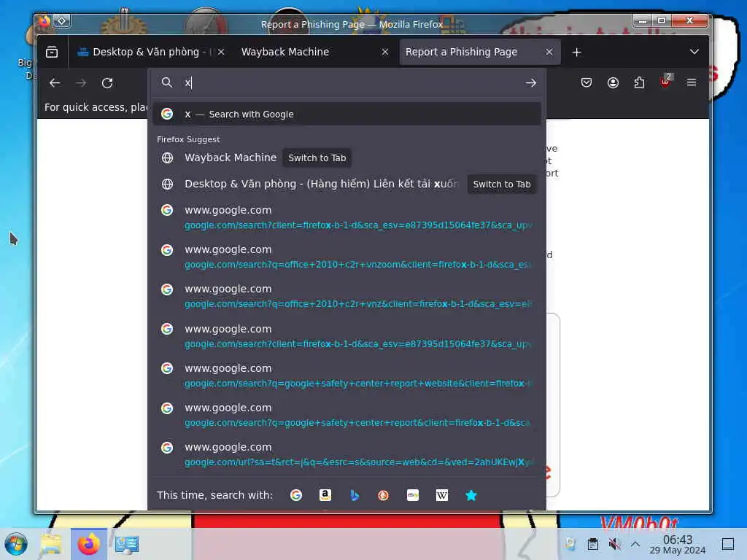Click Switch to Tab beside Desktop & Văn phòng
The height and width of the screenshot is (560, 747).
(x=502, y=184)
